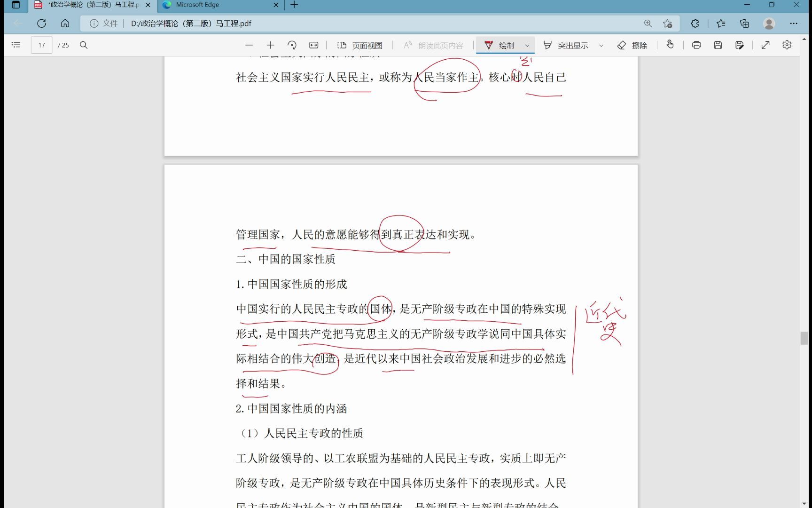This screenshot has width=812, height=508.
Task: Open the PDF search tool
Action: tap(84, 45)
